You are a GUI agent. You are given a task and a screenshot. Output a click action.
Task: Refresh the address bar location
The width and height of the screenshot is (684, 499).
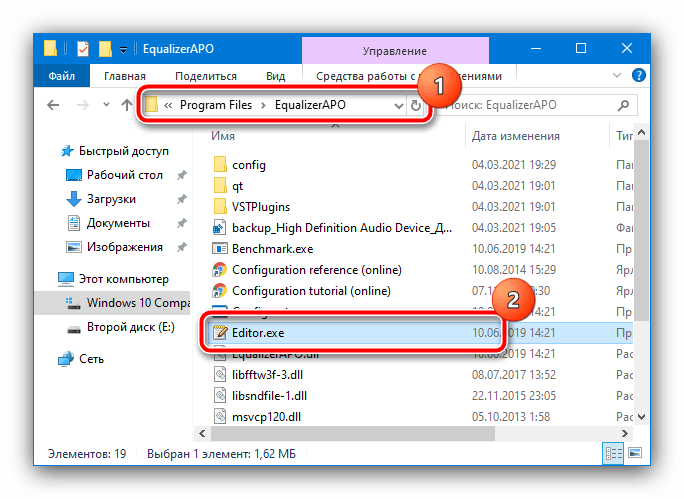416,105
